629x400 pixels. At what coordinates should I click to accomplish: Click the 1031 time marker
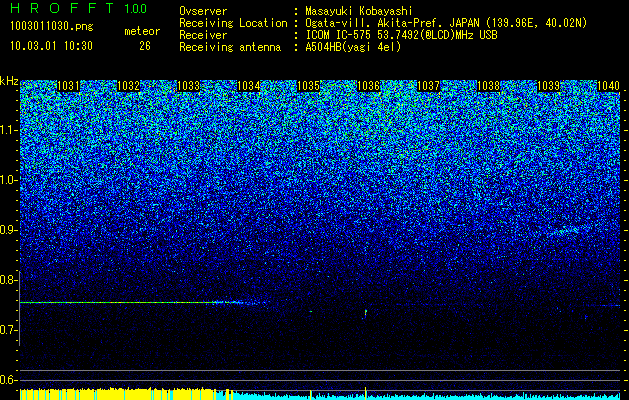pyautogui.click(x=69, y=86)
